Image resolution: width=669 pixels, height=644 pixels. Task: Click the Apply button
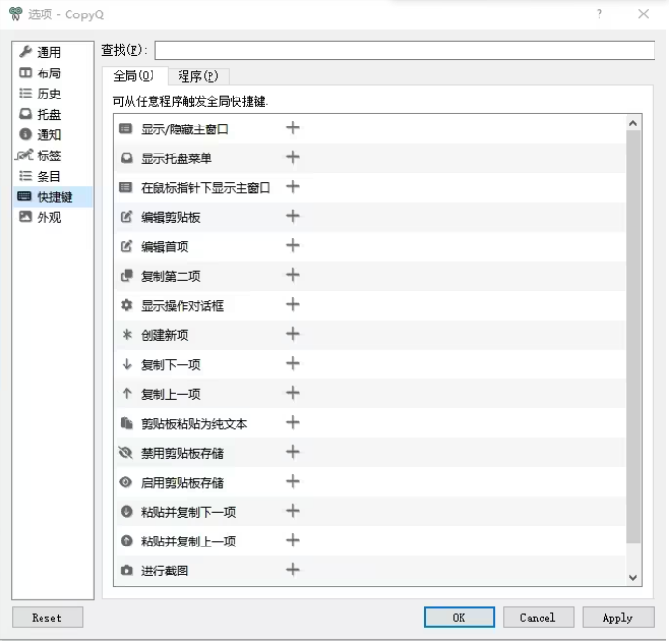tap(618, 617)
